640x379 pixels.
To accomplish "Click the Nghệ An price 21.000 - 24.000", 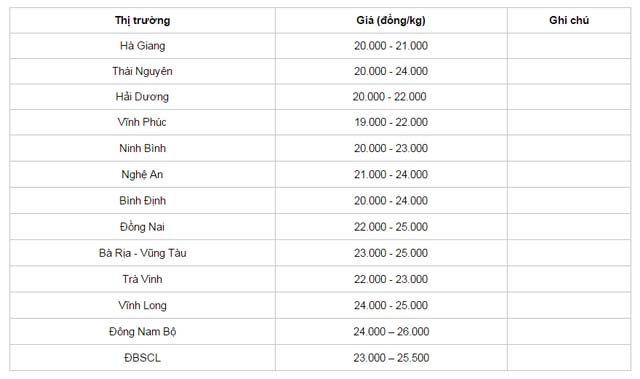I will 391,174.
